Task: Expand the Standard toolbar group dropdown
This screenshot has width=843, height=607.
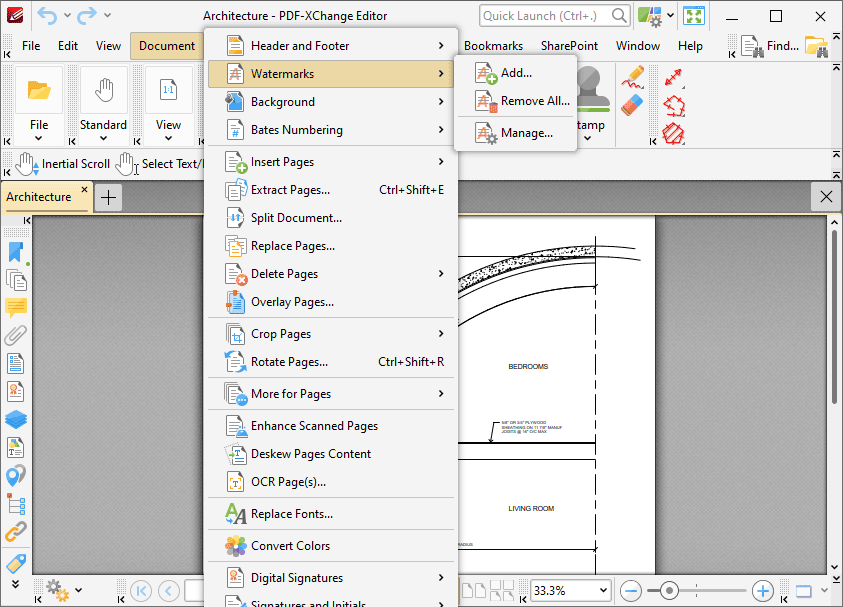Action: pos(103,138)
